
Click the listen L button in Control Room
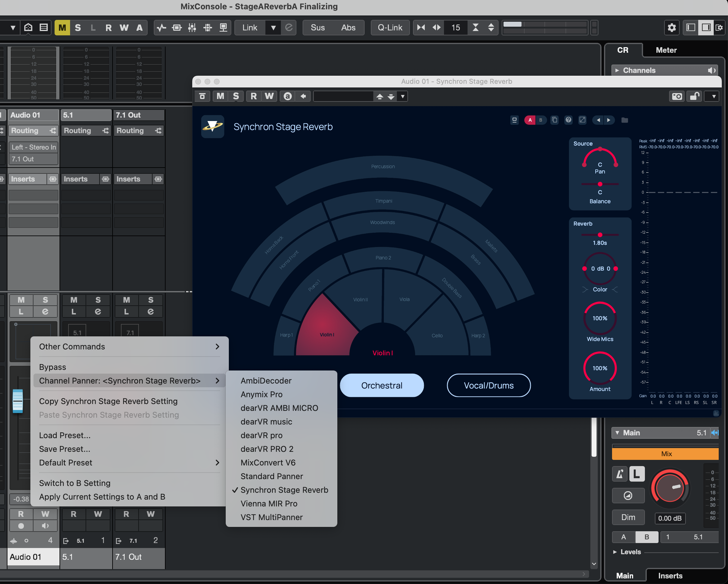coord(636,474)
